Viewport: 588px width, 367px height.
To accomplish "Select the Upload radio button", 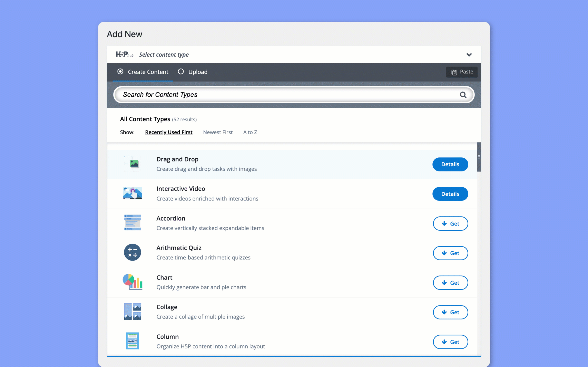I will (x=181, y=71).
